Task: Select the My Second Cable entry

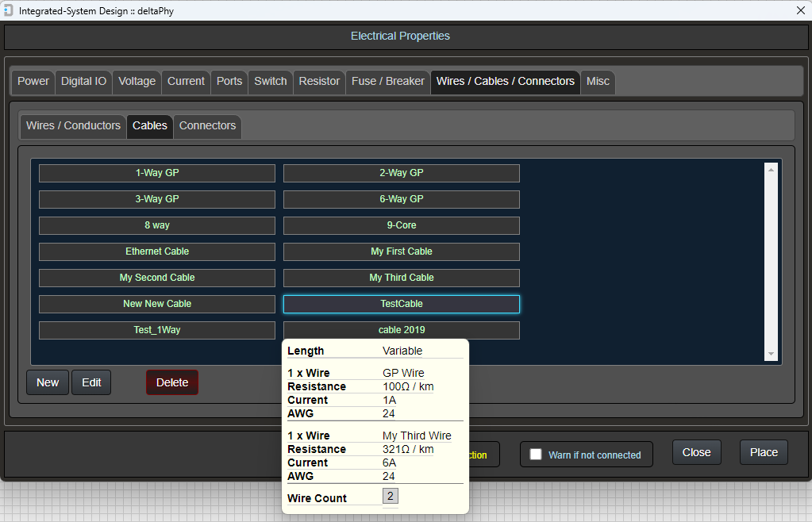Action: (157, 278)
